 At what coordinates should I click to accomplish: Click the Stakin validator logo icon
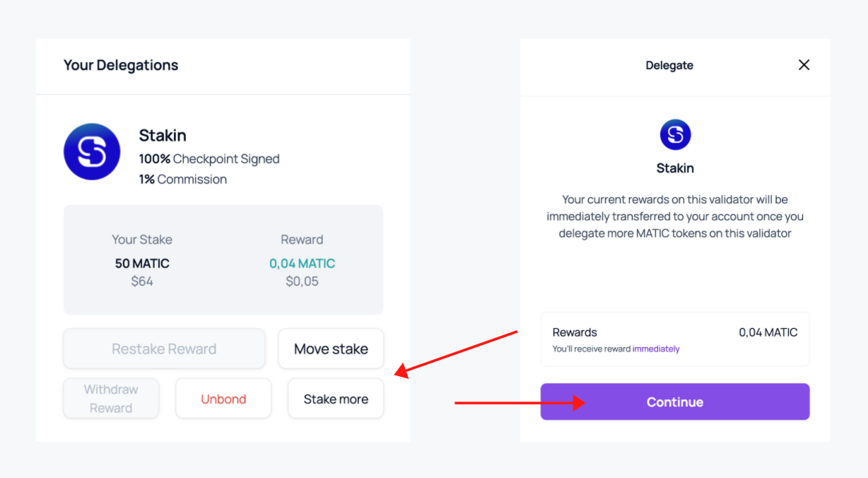[x=92, y=151]
